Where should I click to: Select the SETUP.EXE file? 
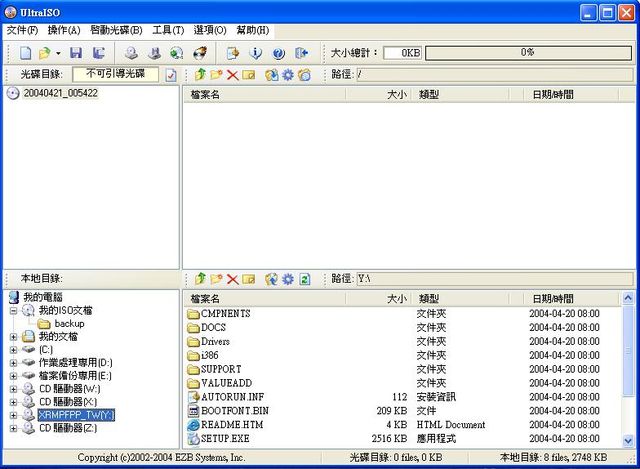[x=225, y=438]
